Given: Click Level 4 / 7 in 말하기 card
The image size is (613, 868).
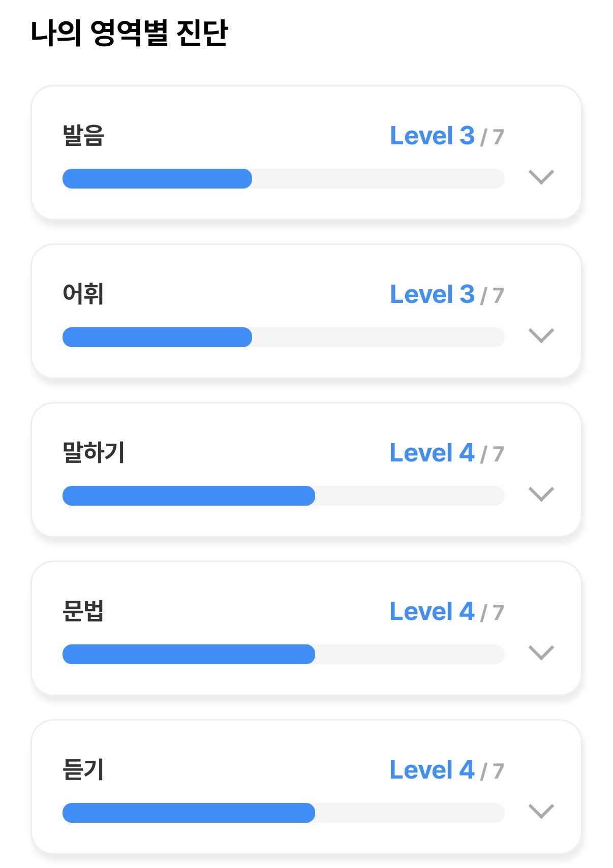Looking at the screenshot, I should pyautogui.click(x=447, y=453).
